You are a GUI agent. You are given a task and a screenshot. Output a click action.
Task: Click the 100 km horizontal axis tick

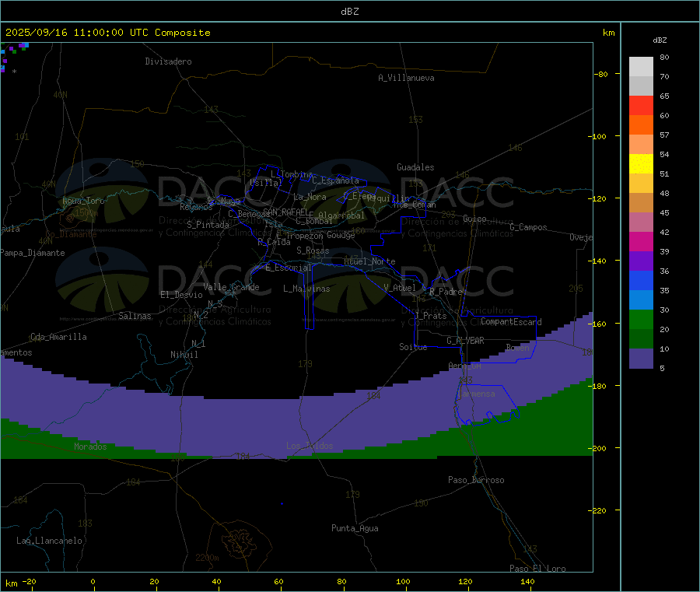403,581
